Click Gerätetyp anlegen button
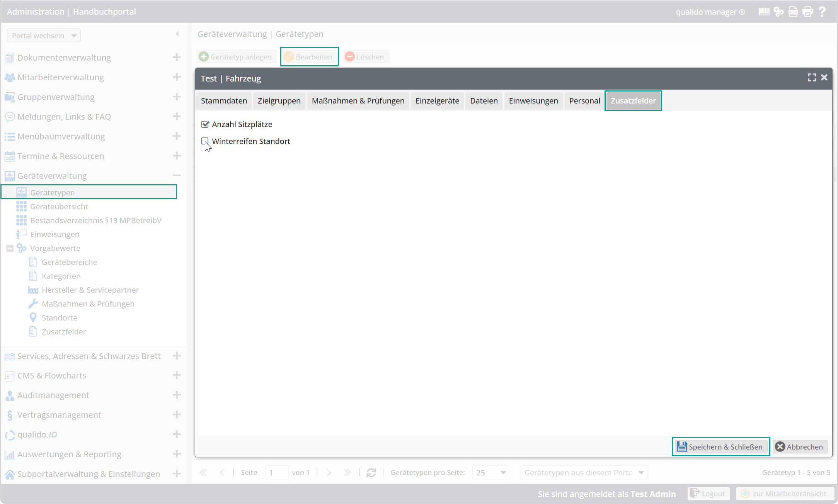838x504 pixels. pos(236,57)
